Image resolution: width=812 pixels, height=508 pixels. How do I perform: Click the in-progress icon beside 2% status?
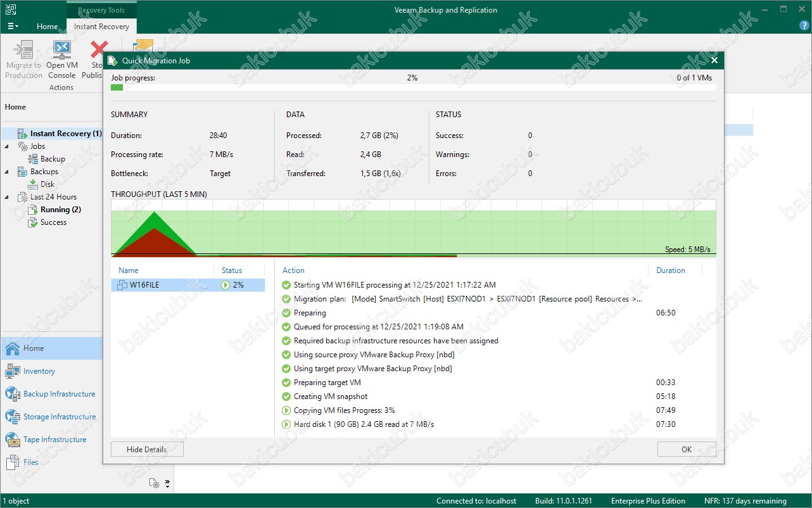pyautogui.click(x=225, y=285)
